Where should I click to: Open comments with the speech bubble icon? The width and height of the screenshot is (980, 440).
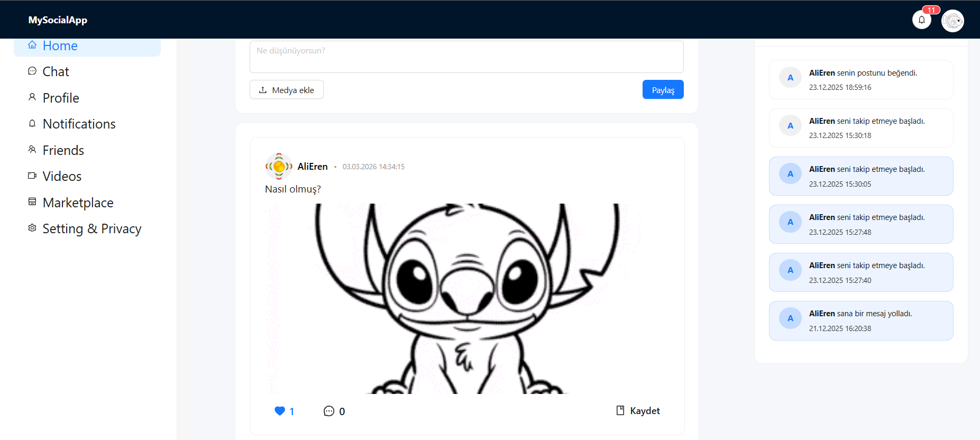tap(329, 411)
